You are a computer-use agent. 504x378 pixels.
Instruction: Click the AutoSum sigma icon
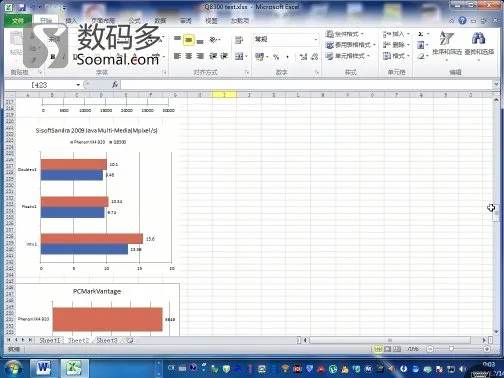click(421, 34)
